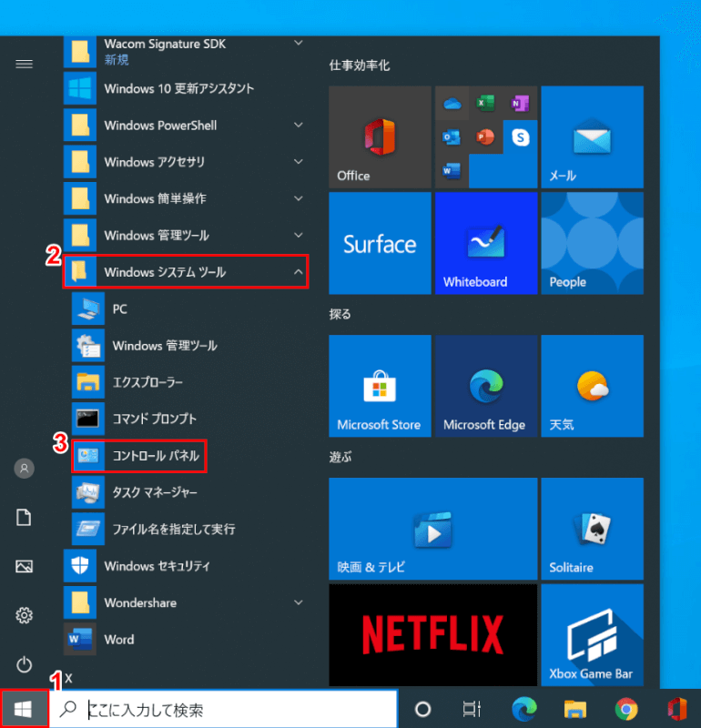Image resolution: width=701 pixels, height=728 pixels.
Task: Open the Weather (天気) tile
Action: [x=593, y=386]
